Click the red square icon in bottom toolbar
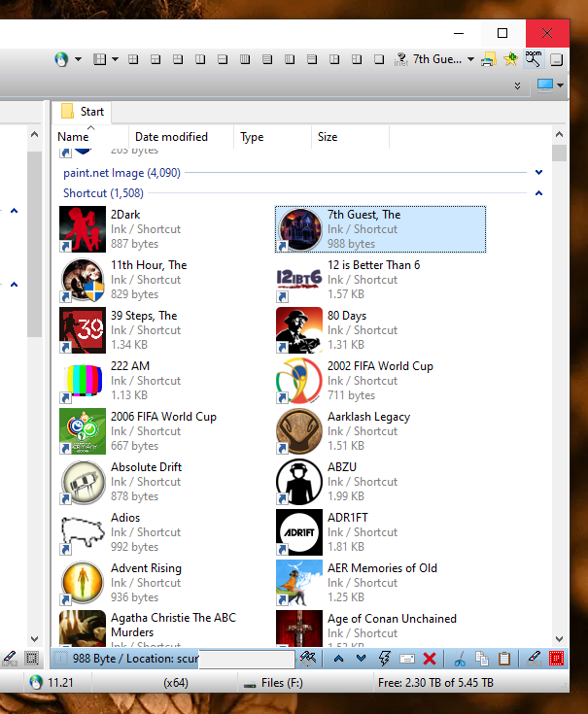This screenshot has height=714, width=588. click(556, 659)
